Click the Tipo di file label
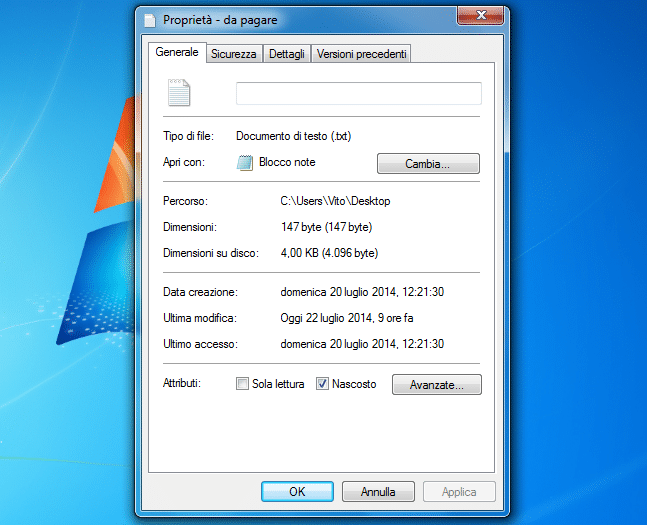647x525 pixels. [189, 136]
